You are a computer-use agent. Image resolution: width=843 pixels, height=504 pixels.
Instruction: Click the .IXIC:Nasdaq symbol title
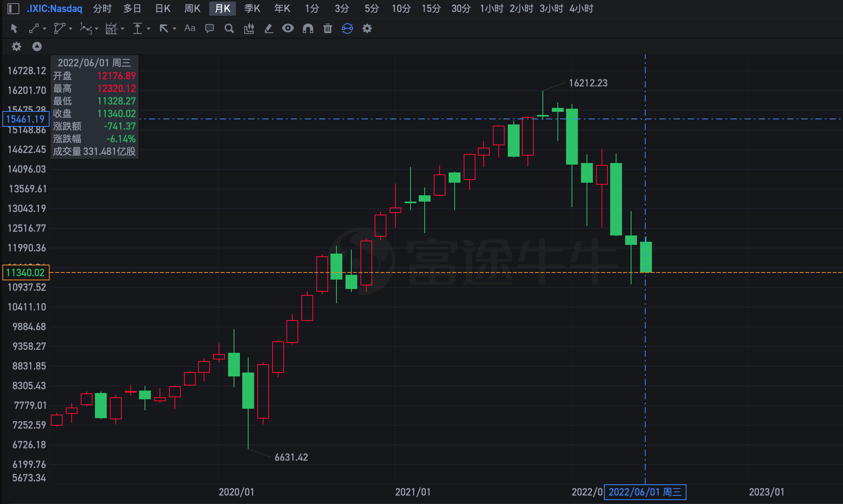point(54,8)
